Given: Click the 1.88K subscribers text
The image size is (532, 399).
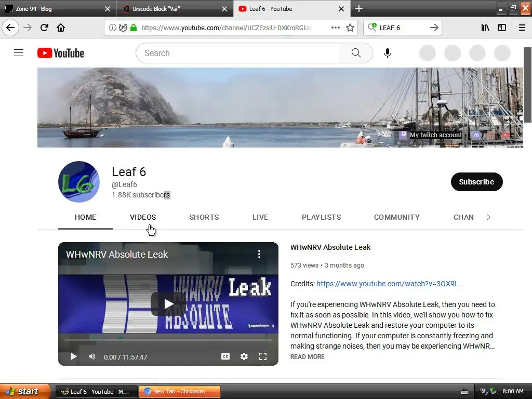Looking at the screenshot, I should [141, 195].
